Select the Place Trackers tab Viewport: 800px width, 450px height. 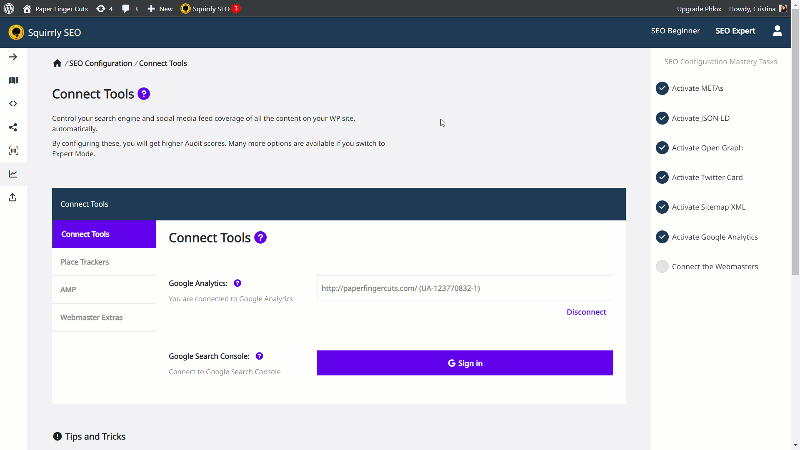point(104,262)
